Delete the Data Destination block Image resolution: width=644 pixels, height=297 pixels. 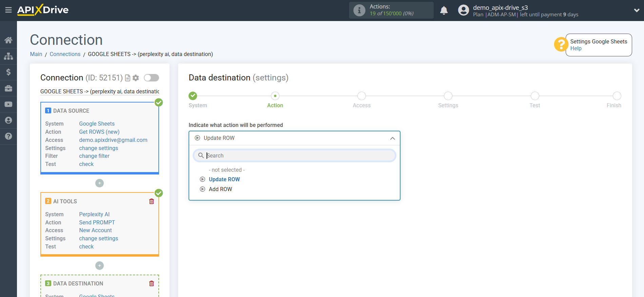[152, 283]
